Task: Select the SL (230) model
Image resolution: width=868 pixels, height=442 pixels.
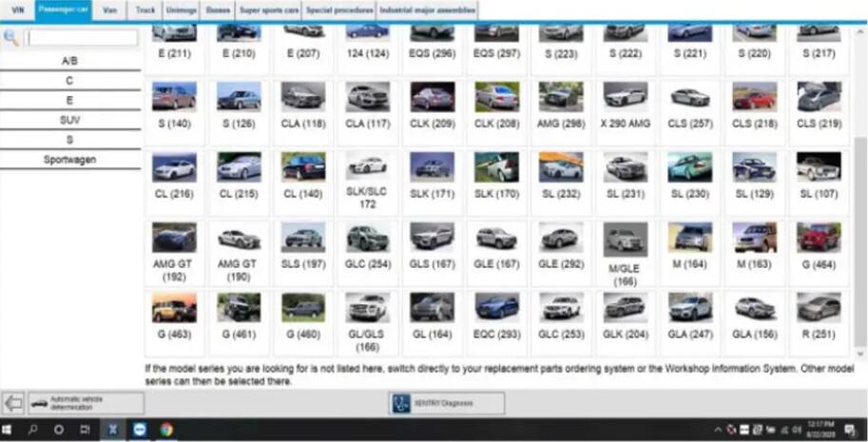Action: click(x=690, y=182)
